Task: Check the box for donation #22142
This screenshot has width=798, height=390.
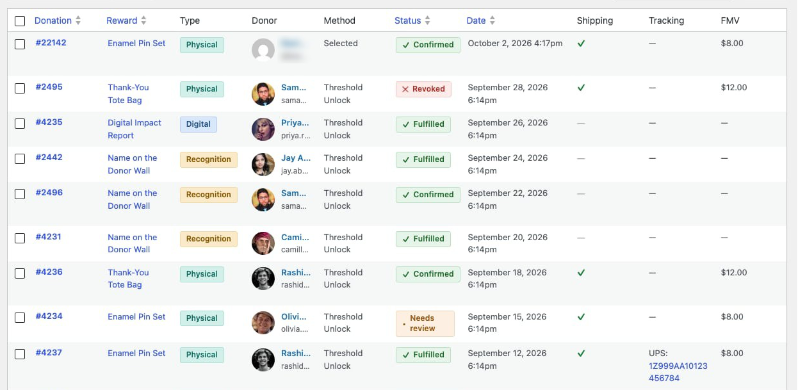Action: tap(20, 44)
